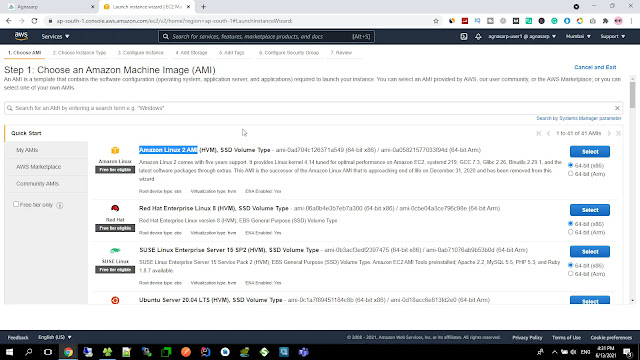Screen dimensions: 640x360
Task: Click the SUSE Linux chameleon icon
Action: pyautogui.click(x=115, y=250)
